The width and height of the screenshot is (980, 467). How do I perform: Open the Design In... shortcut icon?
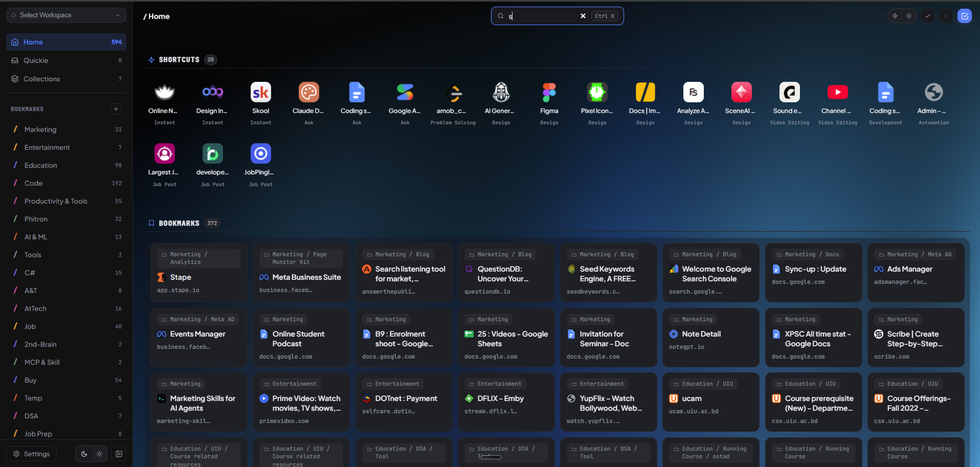pos(213,93)
